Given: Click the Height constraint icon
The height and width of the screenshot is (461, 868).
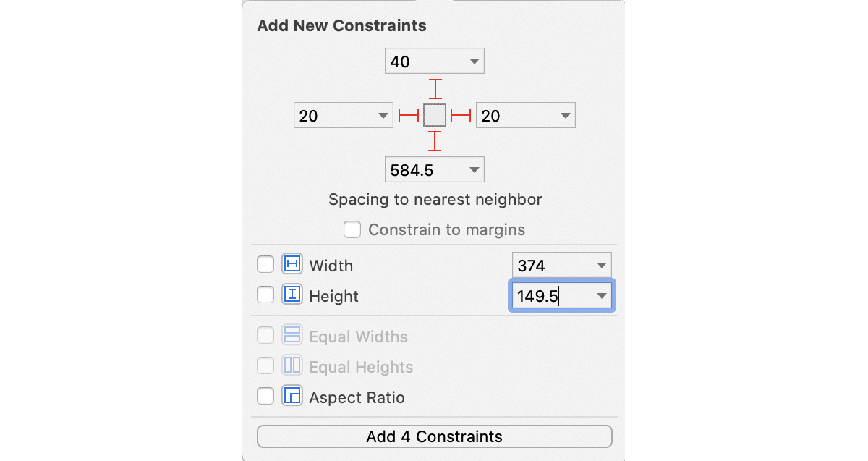Looking at the screenshot, I should click(292, 295).
